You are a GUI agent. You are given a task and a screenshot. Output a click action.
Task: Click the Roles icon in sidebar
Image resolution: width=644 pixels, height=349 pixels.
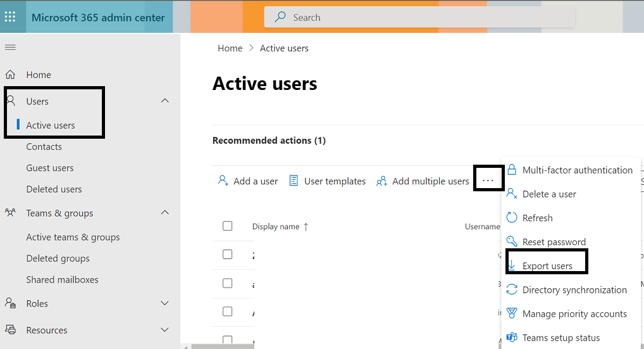10,303
